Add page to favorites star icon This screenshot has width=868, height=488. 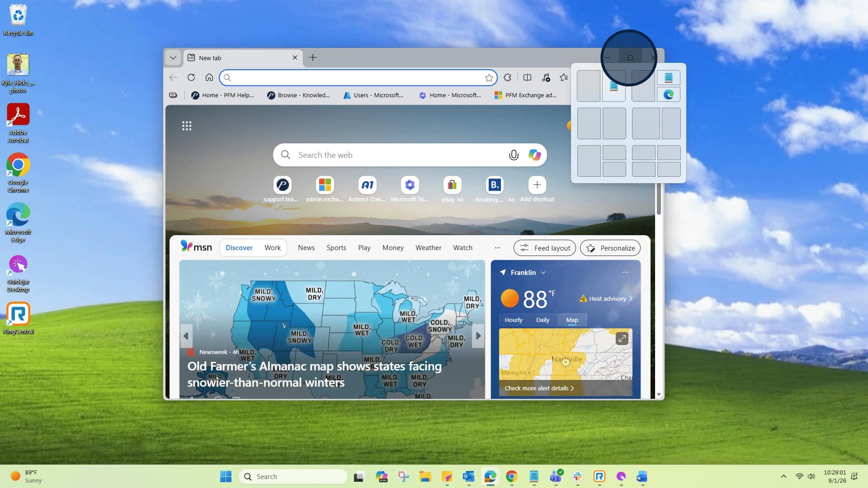click(x=489, y=78)
